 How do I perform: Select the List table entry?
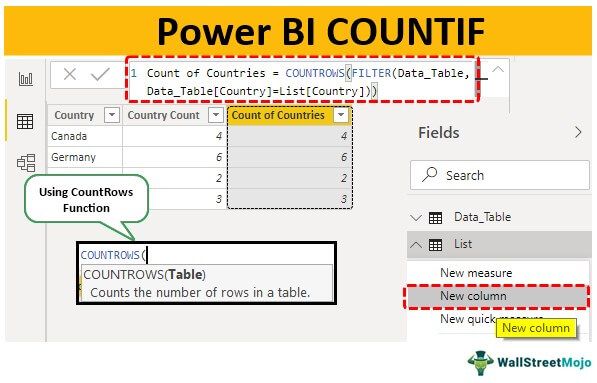pos(499,244)
